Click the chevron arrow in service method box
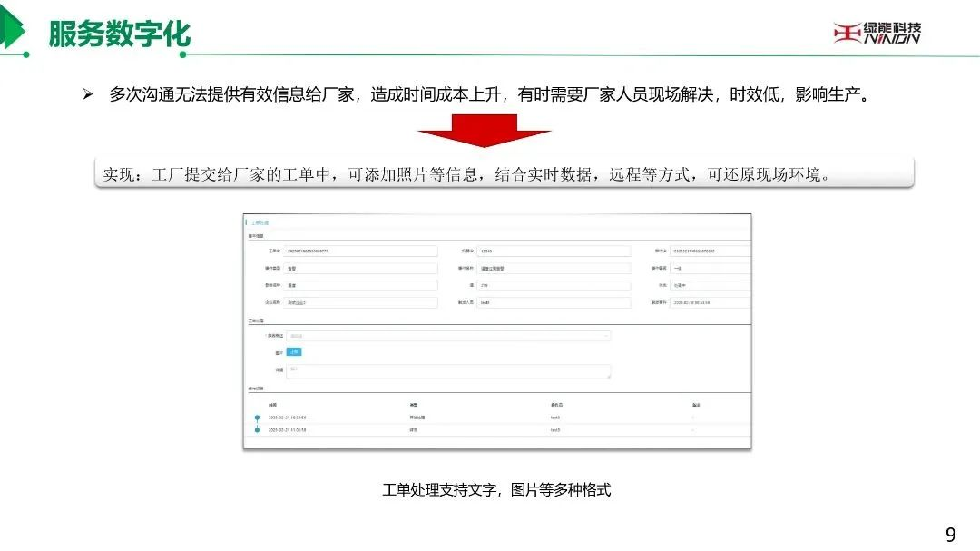Viewport: 980px width, 551px height. click(x=605, y=336)
